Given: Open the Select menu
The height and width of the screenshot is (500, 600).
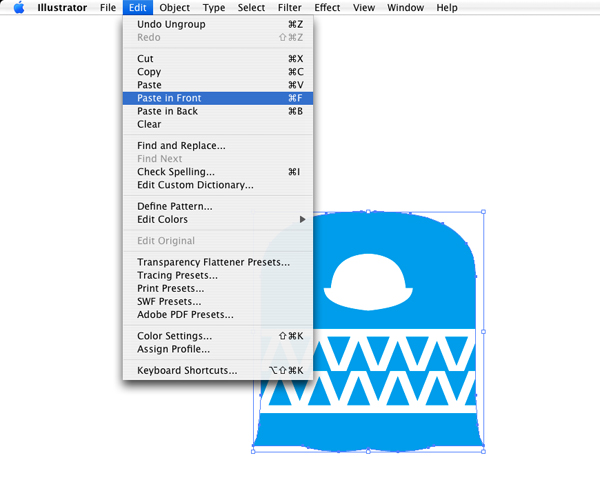Looking at the screenshot, I should pos(251,8).
